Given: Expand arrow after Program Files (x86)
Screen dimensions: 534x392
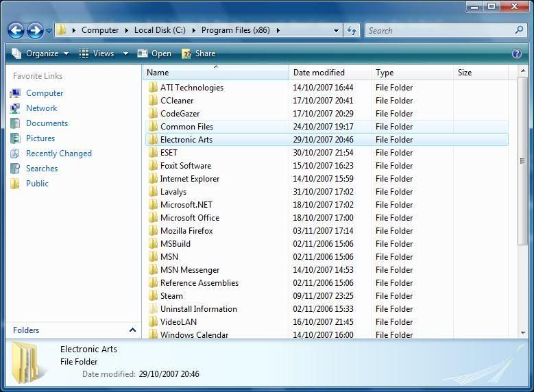Looking at the screenshot, I should click(278, 30).
